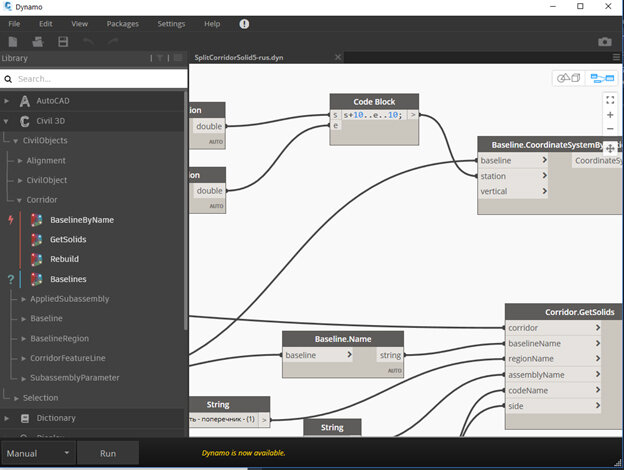Click the BaselineByName node icon
624x470 pixels.
[37, 220]
